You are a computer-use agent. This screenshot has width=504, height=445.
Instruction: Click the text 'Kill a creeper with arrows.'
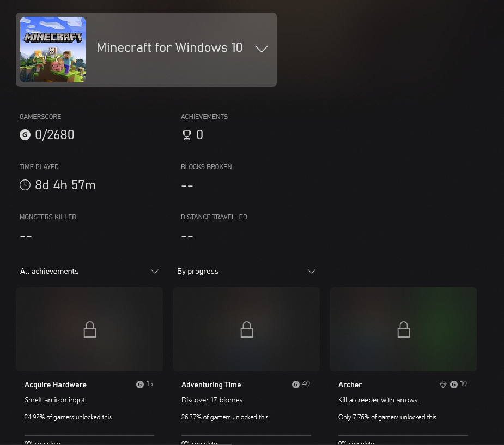point(378,400)
